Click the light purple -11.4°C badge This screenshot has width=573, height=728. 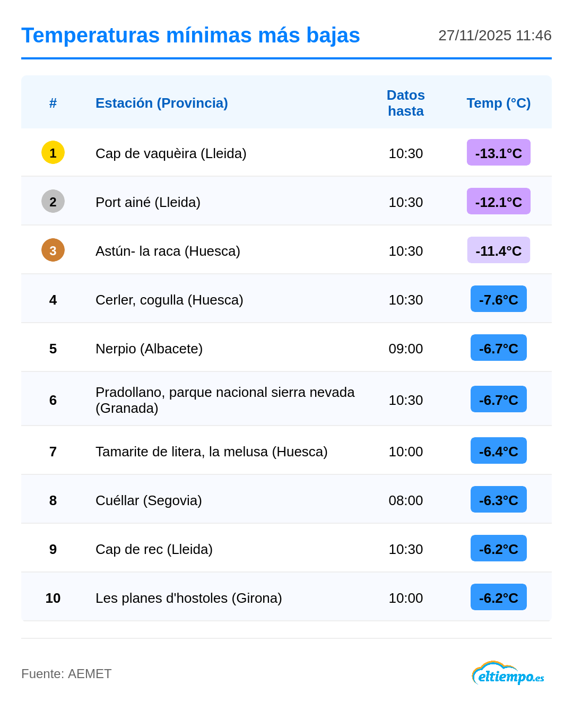click(498, 250)
